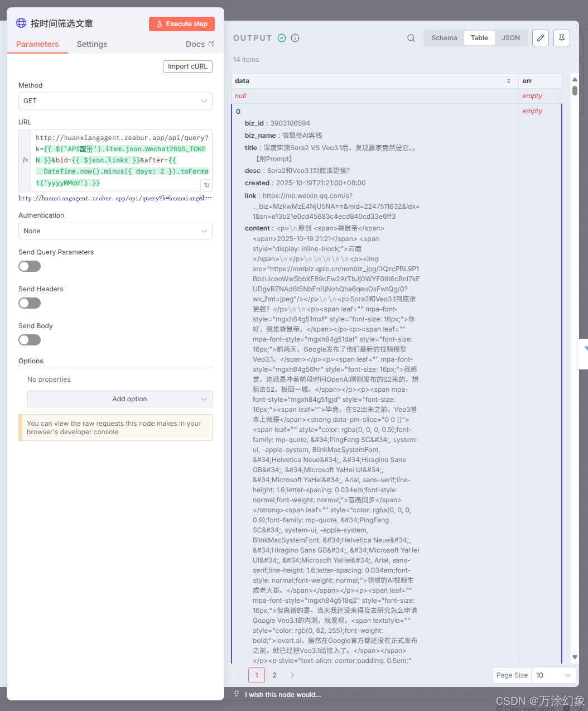The height and width of the screenshot is (711, 588).
Task: Enable the Send Headers switch
Action: tap(30, 303)
